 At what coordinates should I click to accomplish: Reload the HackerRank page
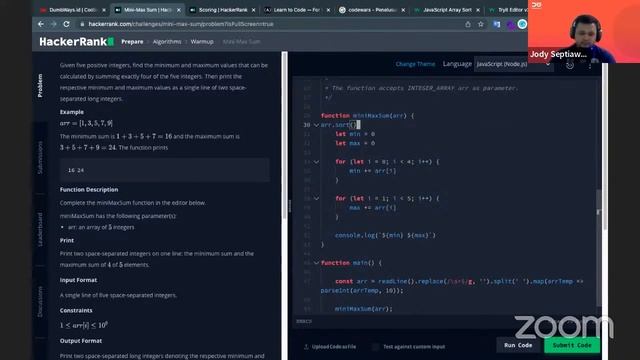(67, 24)
